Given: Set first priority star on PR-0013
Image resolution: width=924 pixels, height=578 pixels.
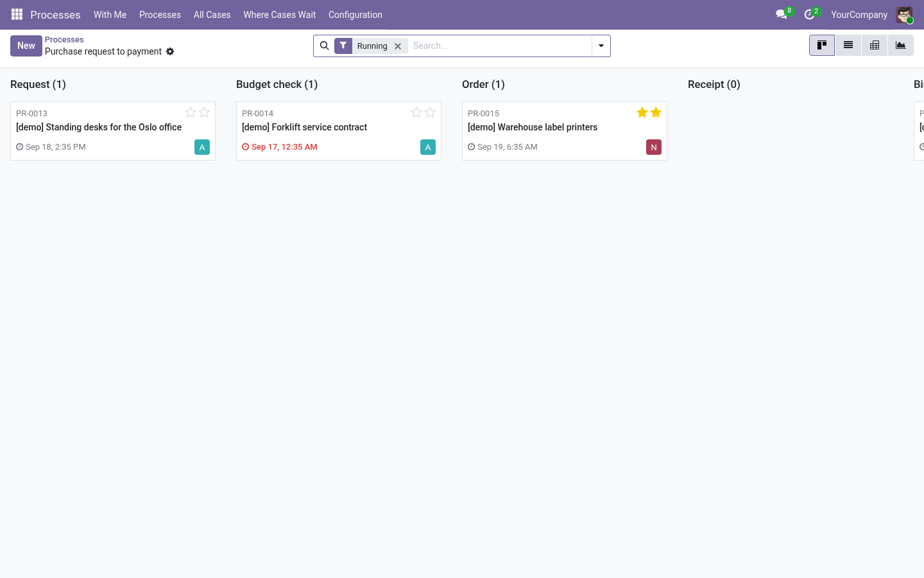Looking at the screenshot, I should pyautogui.click(x=191, y=112).
